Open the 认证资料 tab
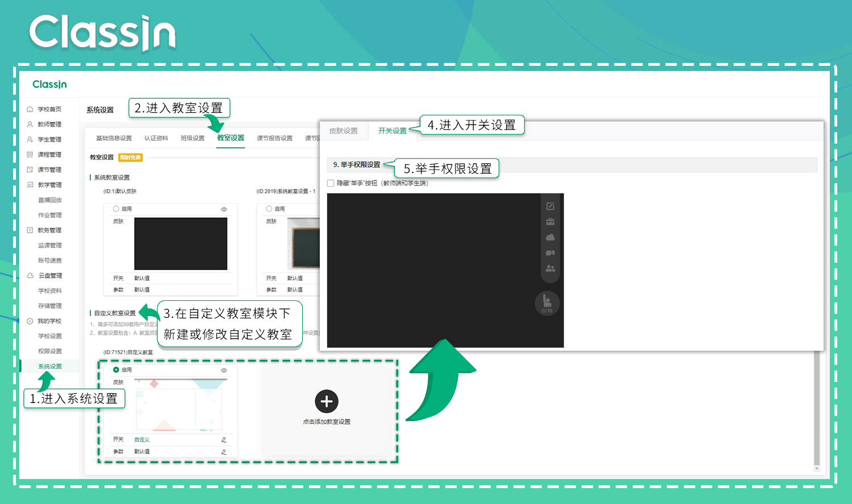Image resolution: width=852 pixels, height=504 pixels. coord(156,138)
